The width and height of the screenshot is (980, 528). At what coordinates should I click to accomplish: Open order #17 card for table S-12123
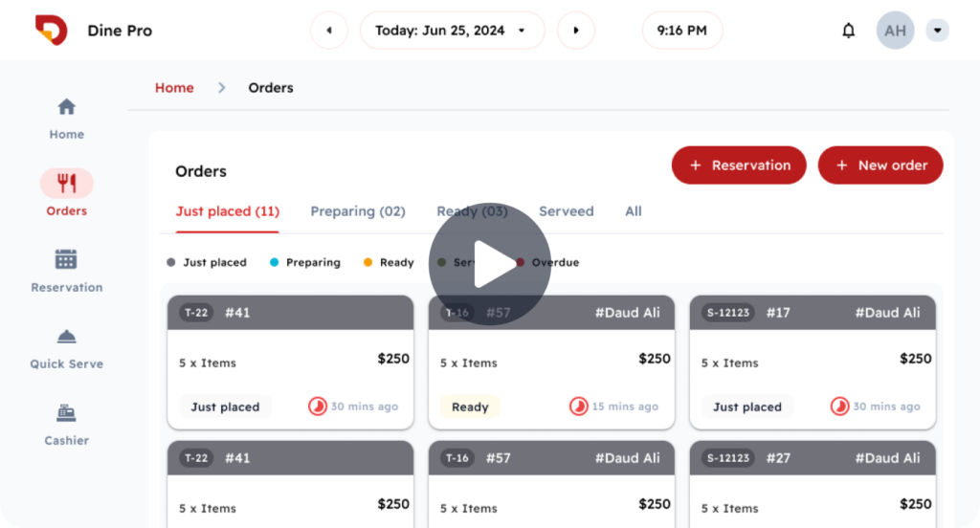pyautogui.click(x=813, y=363)
